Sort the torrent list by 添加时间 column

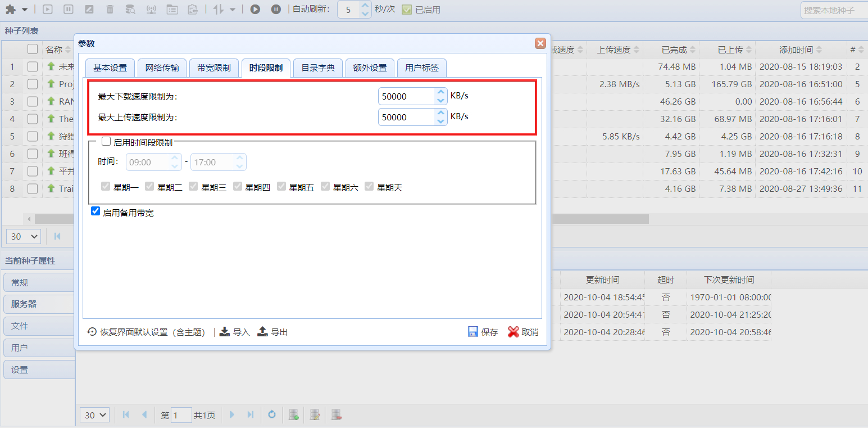click(x=801, y=49)
